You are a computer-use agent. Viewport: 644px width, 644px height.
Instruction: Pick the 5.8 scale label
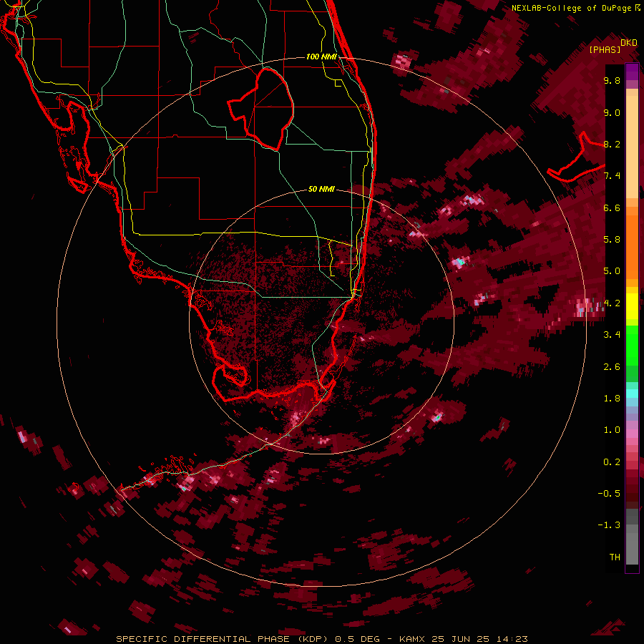(x=612, y=240)
